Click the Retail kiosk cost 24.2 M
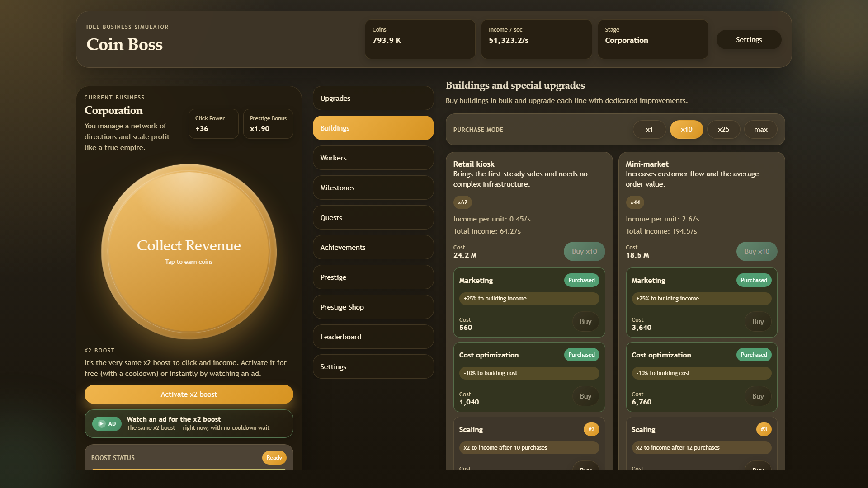Image resolution: width=868 pixels, height=488 pixels. (465, 255)
